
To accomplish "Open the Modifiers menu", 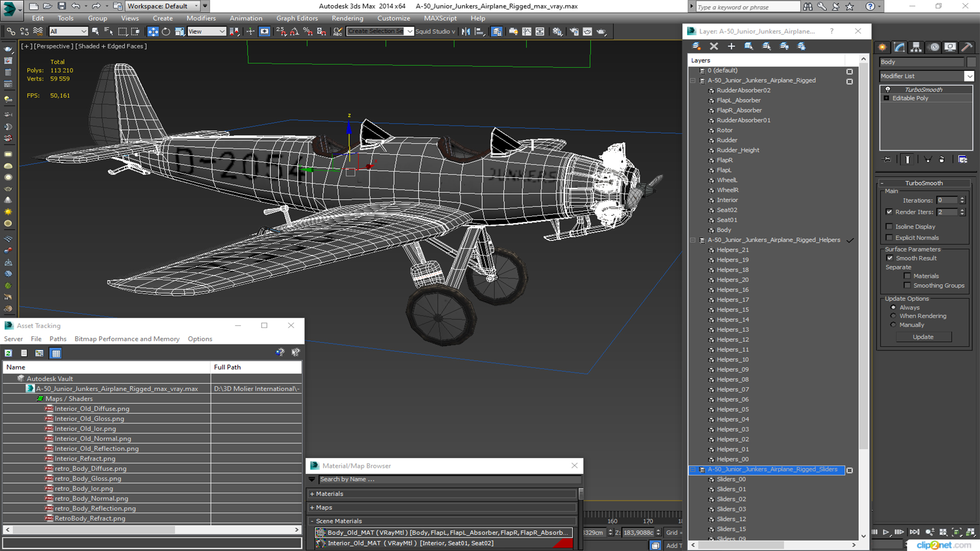I will (x=201, y=18).
